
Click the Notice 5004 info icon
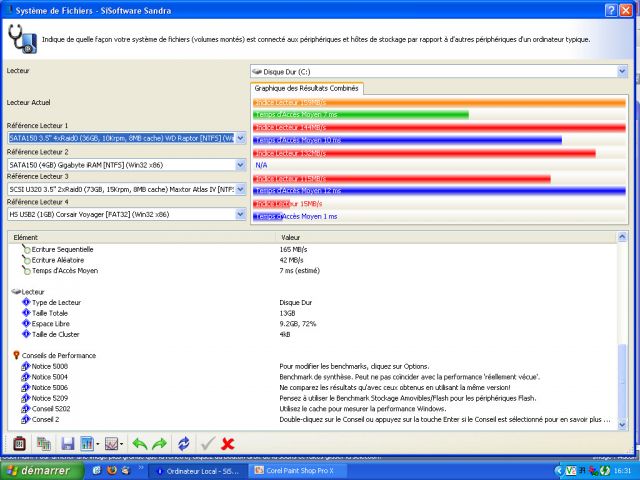click(x=26, y=377)
